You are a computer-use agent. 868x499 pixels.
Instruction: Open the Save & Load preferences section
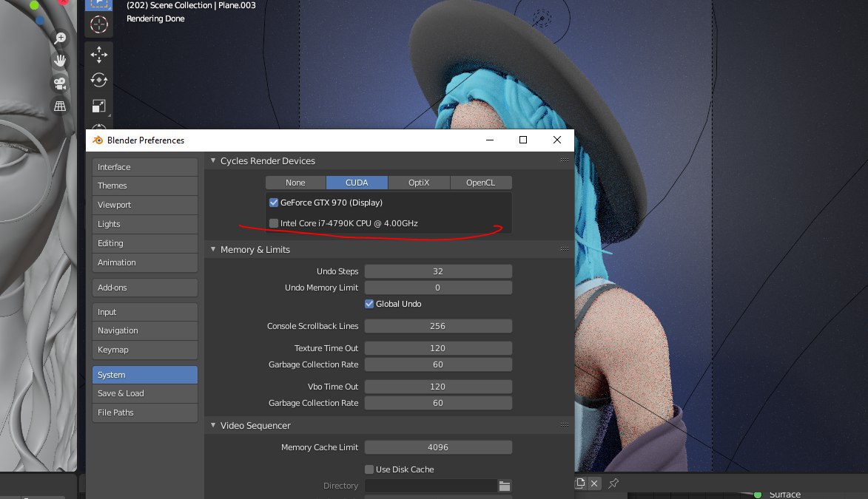point(145,393)
